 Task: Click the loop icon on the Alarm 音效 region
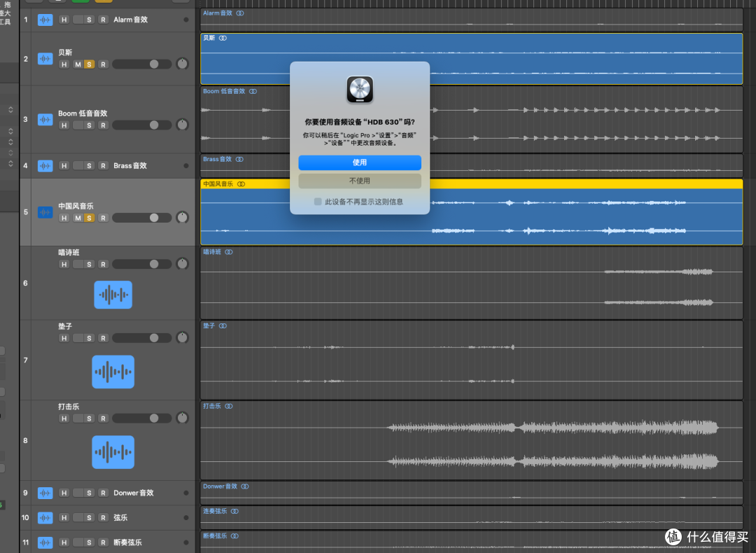(x=240, y=13)
